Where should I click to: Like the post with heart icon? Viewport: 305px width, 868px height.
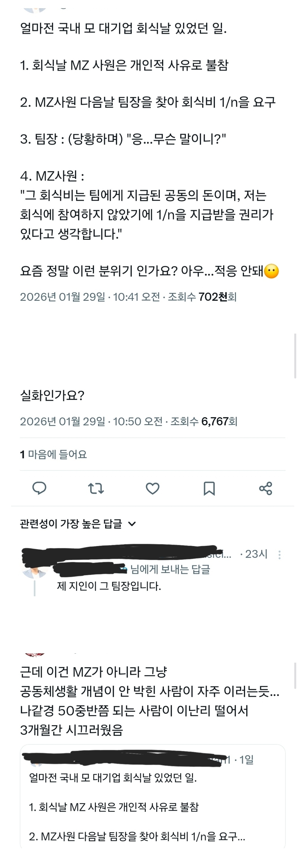153,488
